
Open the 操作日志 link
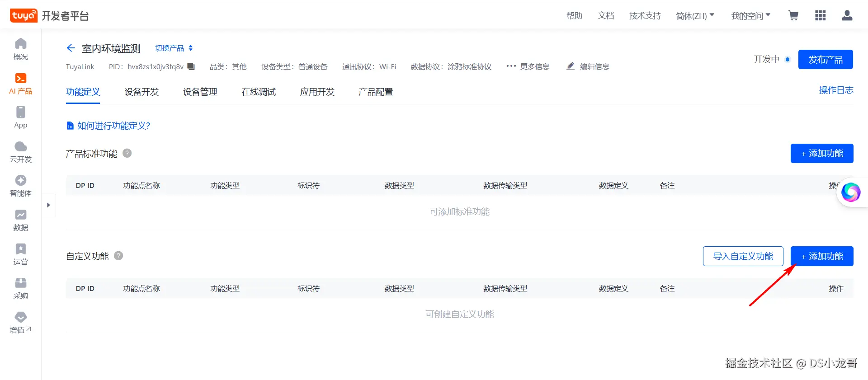click(x=836, y=90)
